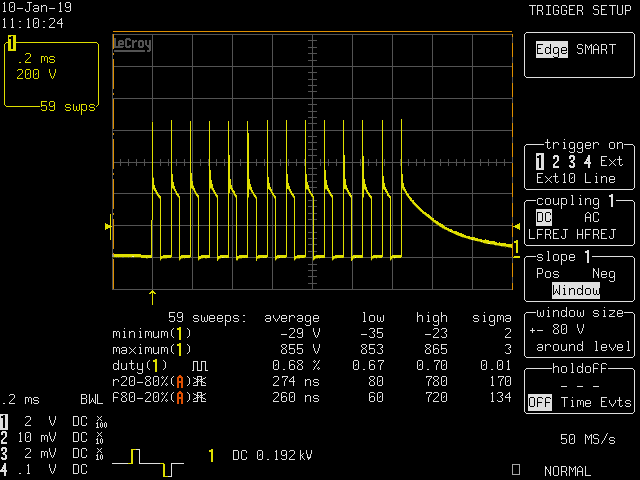Click the LeCroy logo on the grid
The width and height of the screenshot is (640, 480).
click(132, 44)
